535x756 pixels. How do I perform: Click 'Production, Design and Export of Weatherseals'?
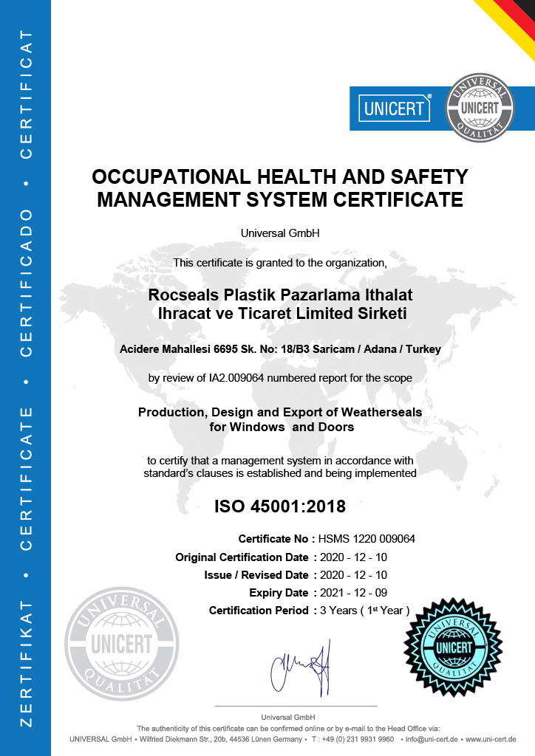[280, 412]
